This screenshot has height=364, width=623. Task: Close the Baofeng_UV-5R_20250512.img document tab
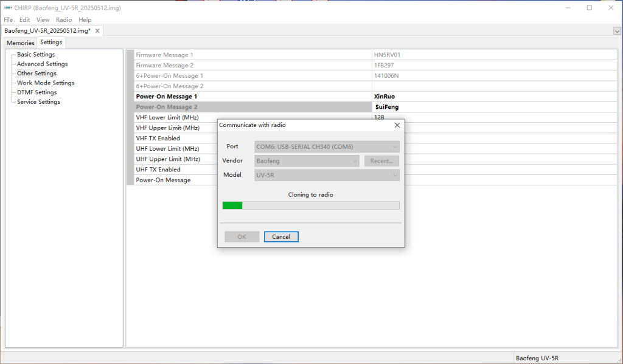pos(97,30)
